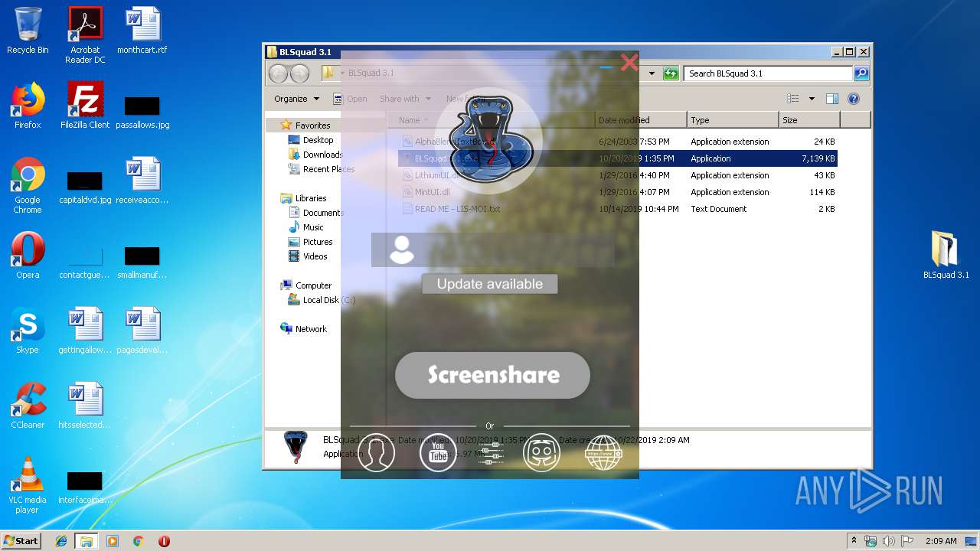The width and height of the screenshot is (980, 551).
Task: Open Skype desktop shortcut
Action: (28, 331)
